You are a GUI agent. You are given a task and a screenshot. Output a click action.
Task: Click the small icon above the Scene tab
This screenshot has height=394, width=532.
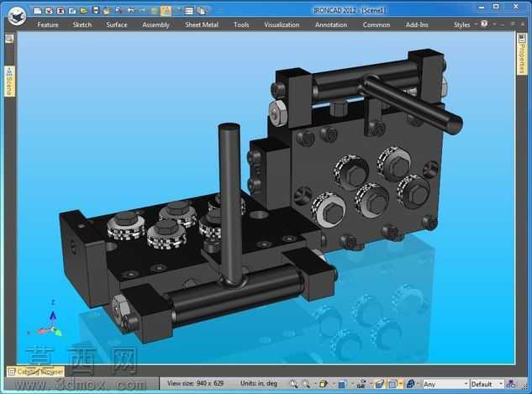coord(9,39)
